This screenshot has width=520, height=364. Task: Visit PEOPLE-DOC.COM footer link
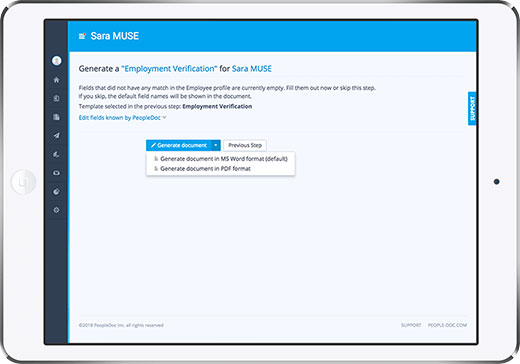447,325
